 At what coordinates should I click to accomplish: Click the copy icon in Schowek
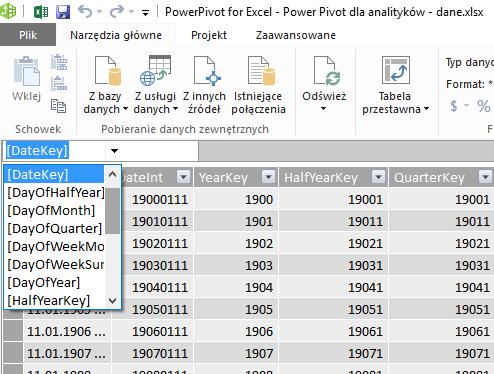click(58, 106)
